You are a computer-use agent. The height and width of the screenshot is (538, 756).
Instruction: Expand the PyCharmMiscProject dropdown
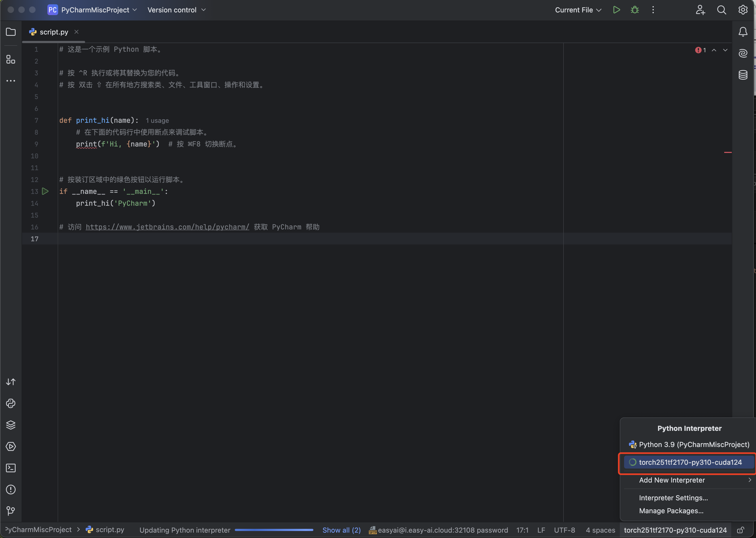coord(99,10)
